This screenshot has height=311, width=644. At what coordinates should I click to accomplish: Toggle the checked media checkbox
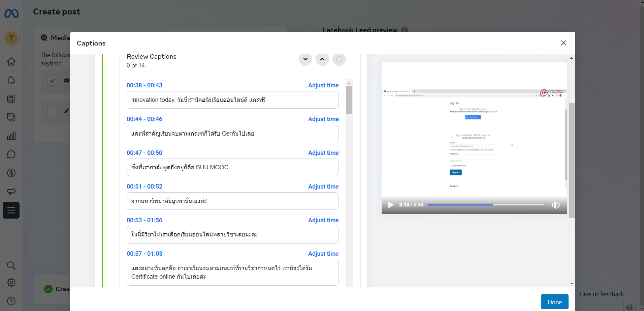click(53, 81)
